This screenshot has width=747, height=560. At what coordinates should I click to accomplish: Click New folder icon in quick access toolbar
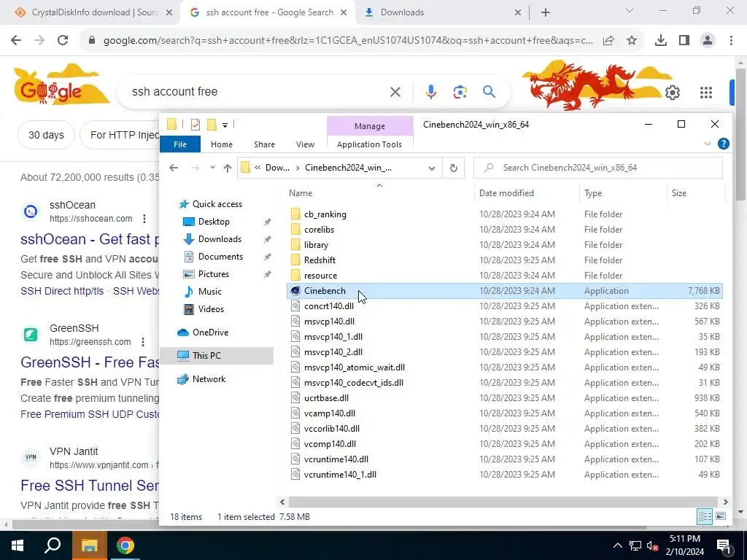[212, 125]
